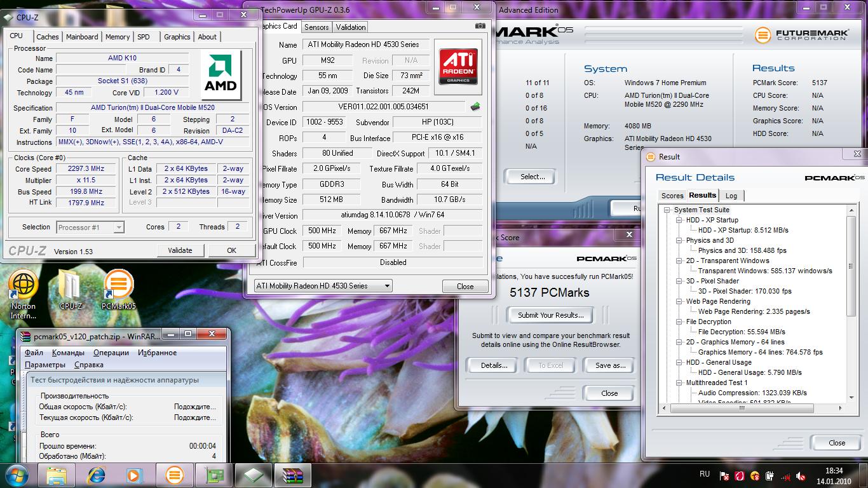Image resolution: width=868 pixels, height=488 pixels.
Task: Switch to PCMark05 taskbar button
Action: pyautogui.click(x=174, y=475)
